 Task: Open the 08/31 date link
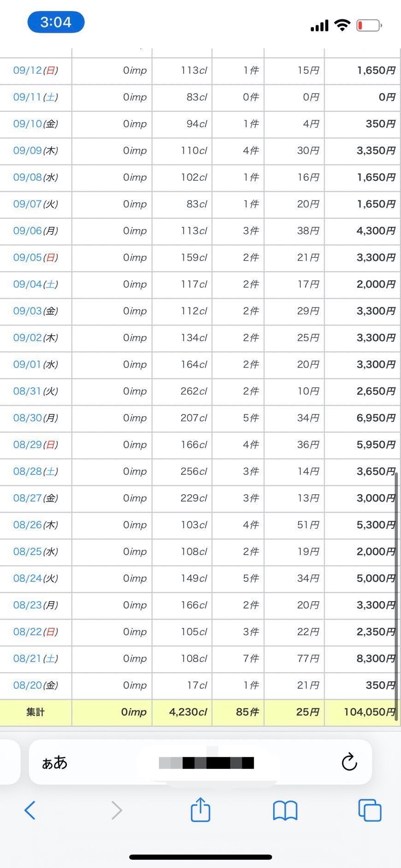pos(27,391)
